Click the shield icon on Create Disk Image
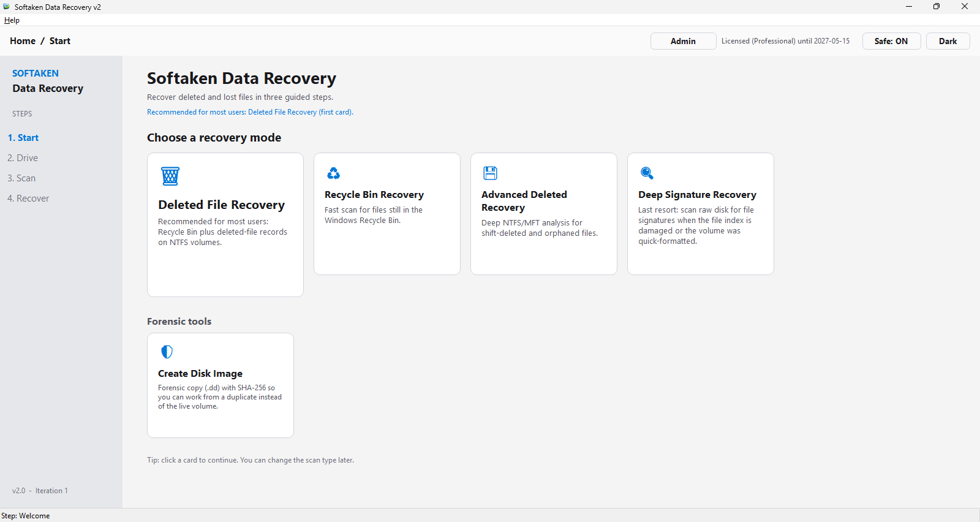 pyautogui.click(x=167, y=352)
